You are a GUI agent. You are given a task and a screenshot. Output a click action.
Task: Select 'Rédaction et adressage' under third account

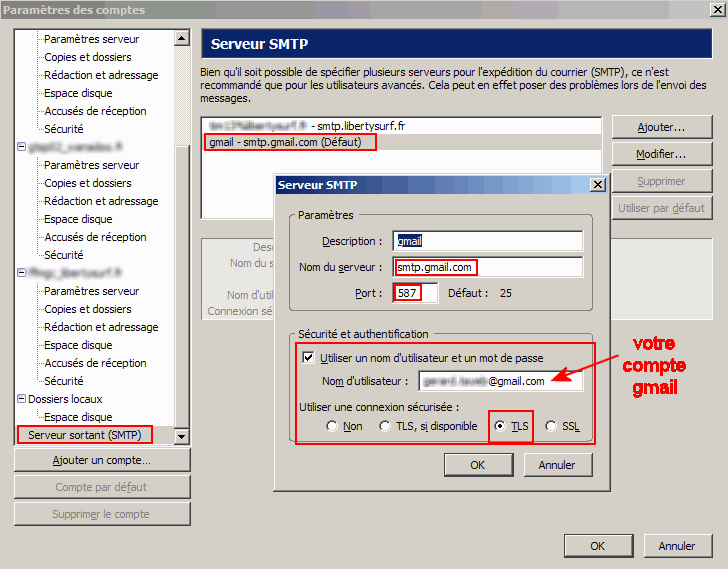[x=101, y=327]
